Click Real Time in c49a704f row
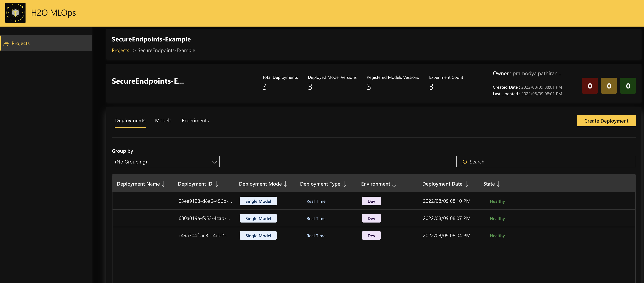 pos(316,236)
